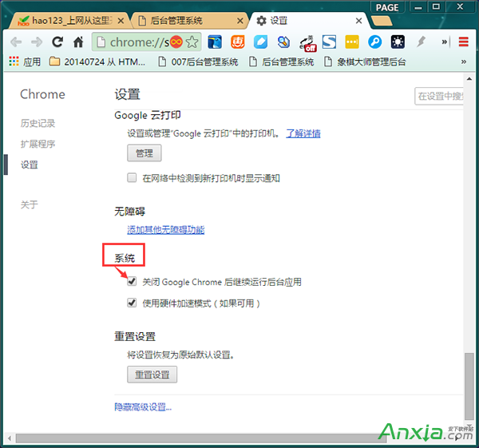The width and height of the screenshot is (479, 448).
Task: Uncheck 使用硬件加速模式 checkbox
Action: tap(132, 303)
